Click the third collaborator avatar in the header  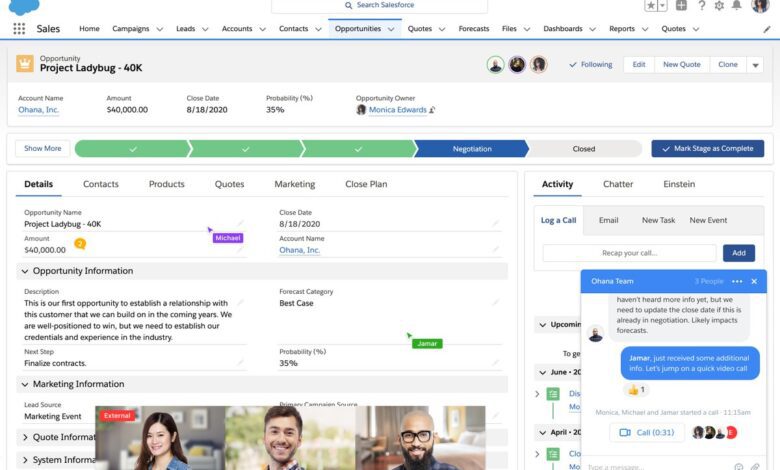coord(539,65)
